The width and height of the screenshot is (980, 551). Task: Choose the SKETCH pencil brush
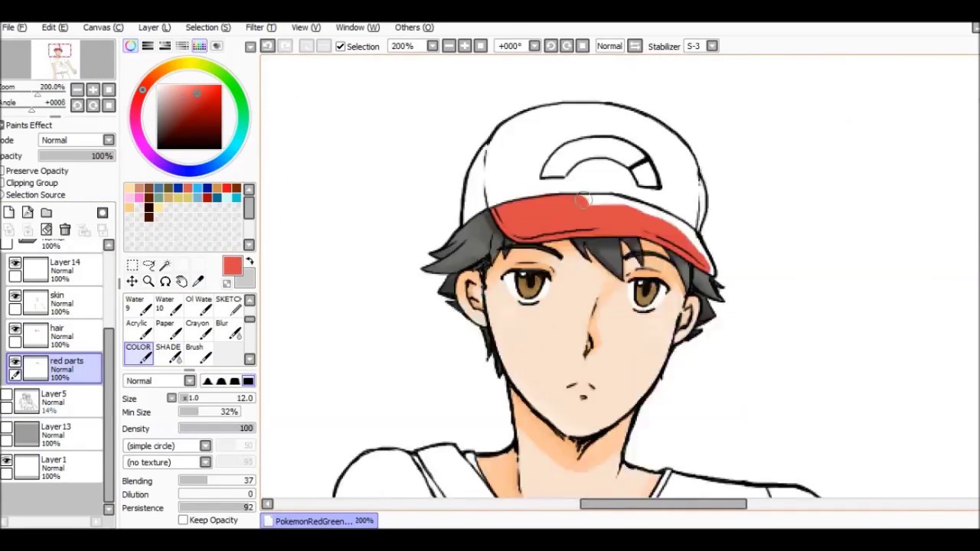click(229, 305)
